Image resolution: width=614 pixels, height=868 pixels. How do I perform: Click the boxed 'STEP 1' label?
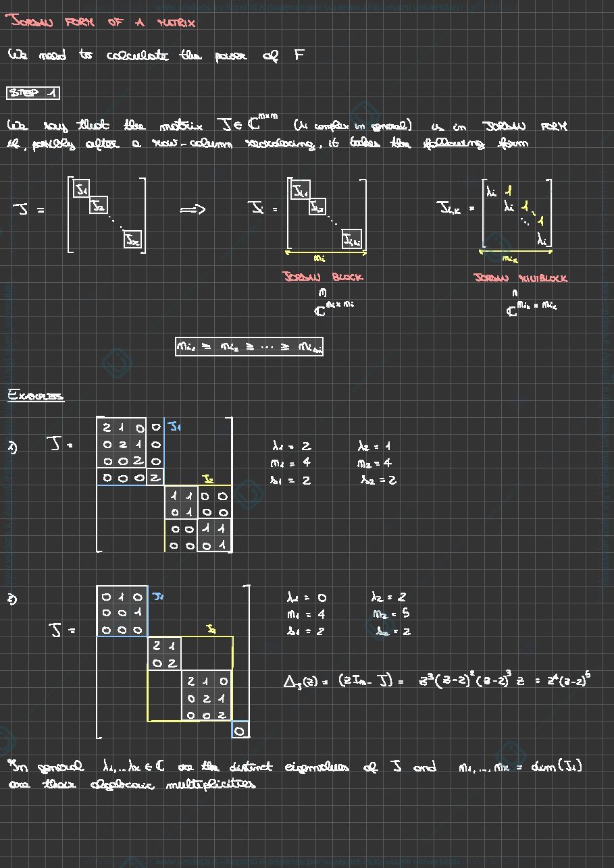click(x=33, y=92)
